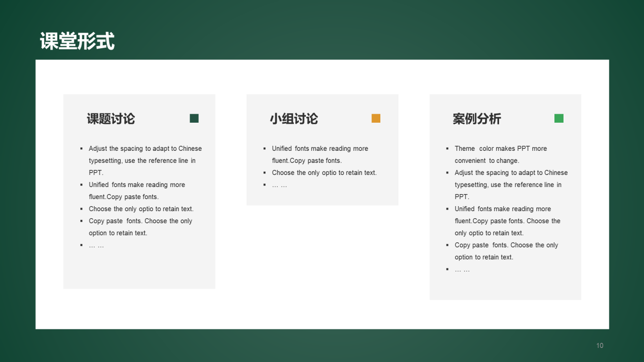This screenshot has height=362, width=644.
Task: Click the 课题讨论 card heading
Action: click(x=111, y=119)
